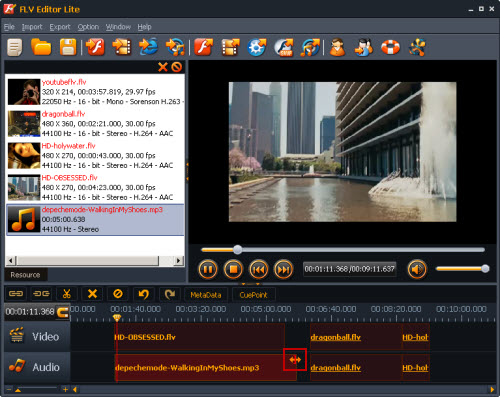This screenshot has height=397, width=500.
Task: Open help via the lifebuoy icon
Action: (390, 47)
